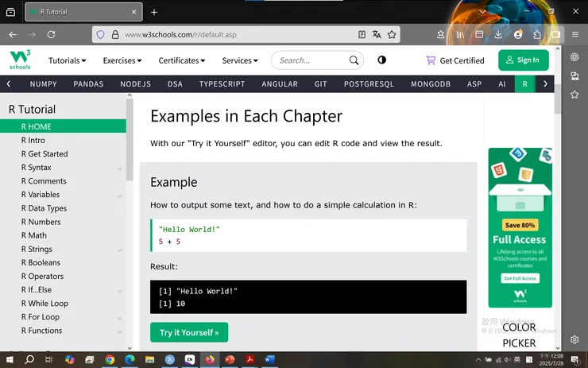Open the Services dropdown menu
588x368 pixels.
240,60
